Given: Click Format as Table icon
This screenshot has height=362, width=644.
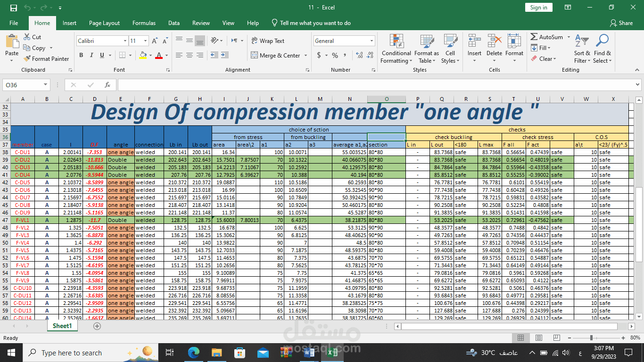Looking at the screenshot, I should [x=427, y=41].
